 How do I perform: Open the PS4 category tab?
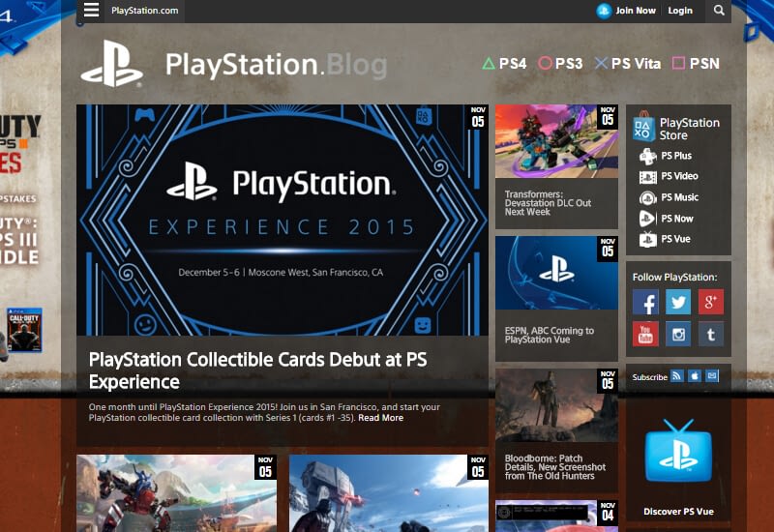click(x=504, y=64)
